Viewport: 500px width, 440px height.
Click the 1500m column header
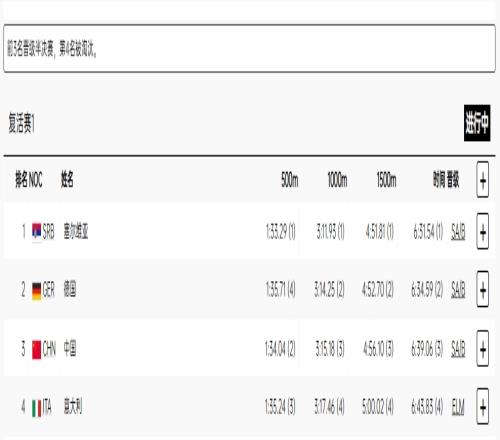(x=387, y=180)
